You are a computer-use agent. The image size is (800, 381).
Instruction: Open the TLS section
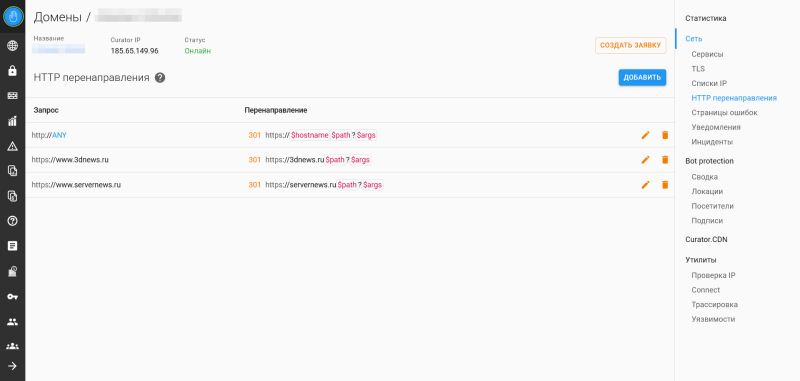pos(698,68)
